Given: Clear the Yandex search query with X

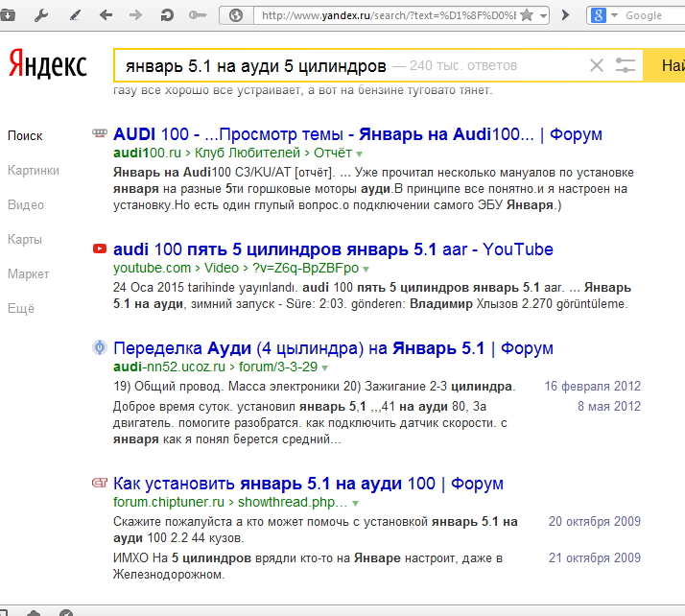Looking at the screenshot, I should point(597,65).
